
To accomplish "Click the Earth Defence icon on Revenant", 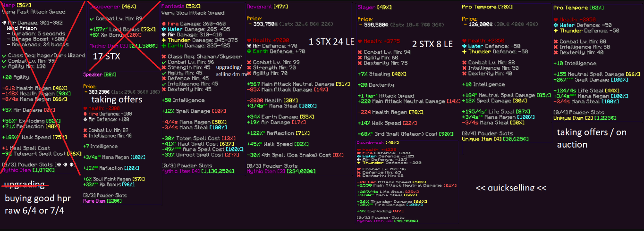I will (x=249, y=51).
